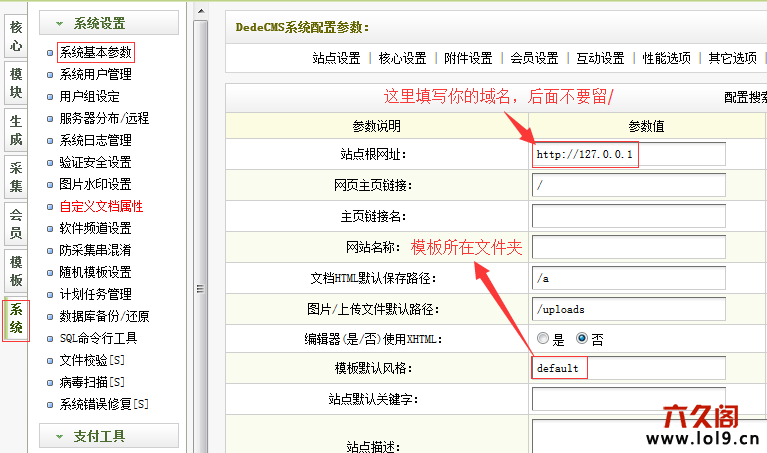Click bullet icon beside 软件频道设置

[50, 229]
